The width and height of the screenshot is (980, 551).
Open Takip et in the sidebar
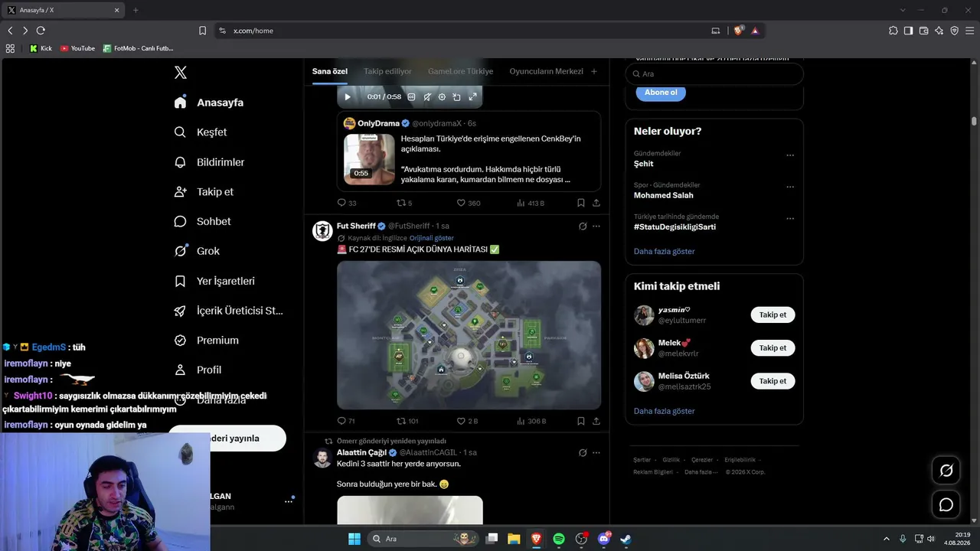[204, 192]
